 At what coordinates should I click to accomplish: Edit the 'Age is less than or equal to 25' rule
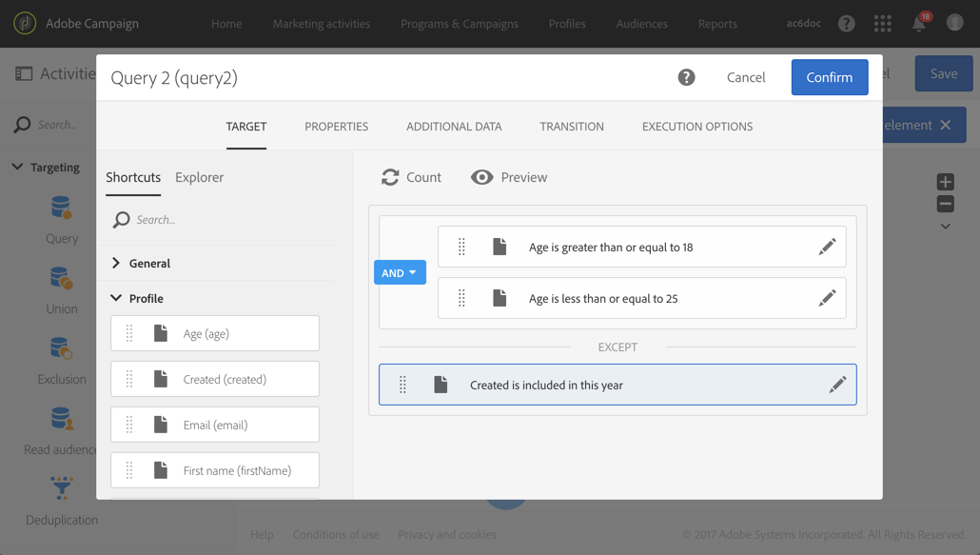(x=827, y=298)
